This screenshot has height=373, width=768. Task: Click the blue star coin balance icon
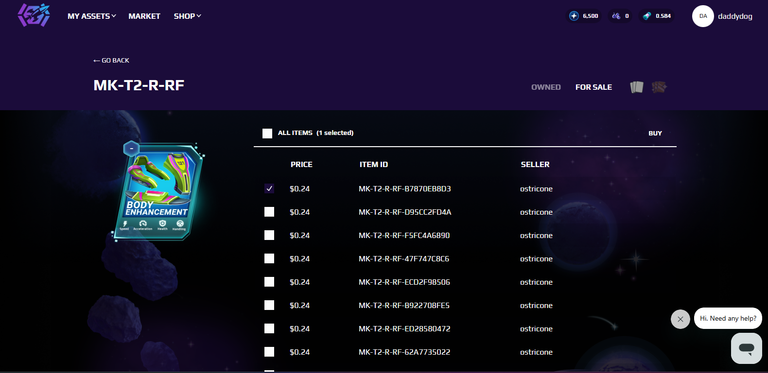click(574, 16)
